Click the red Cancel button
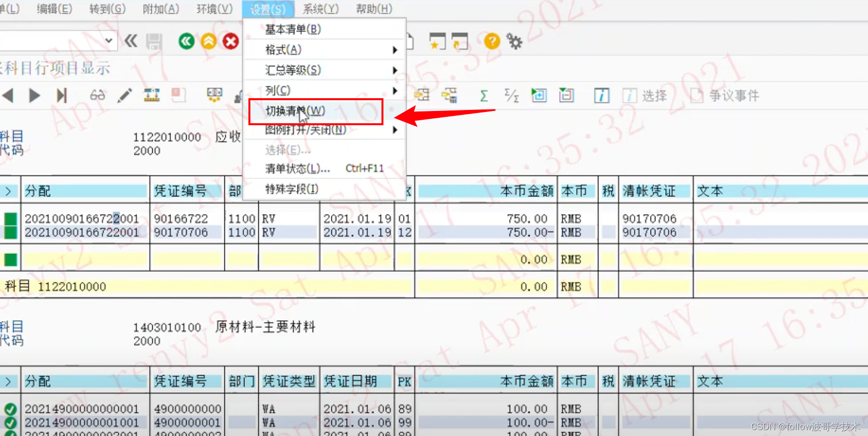Image resolution: width=868 pixels, height=436 pixels. pos(231,41)
